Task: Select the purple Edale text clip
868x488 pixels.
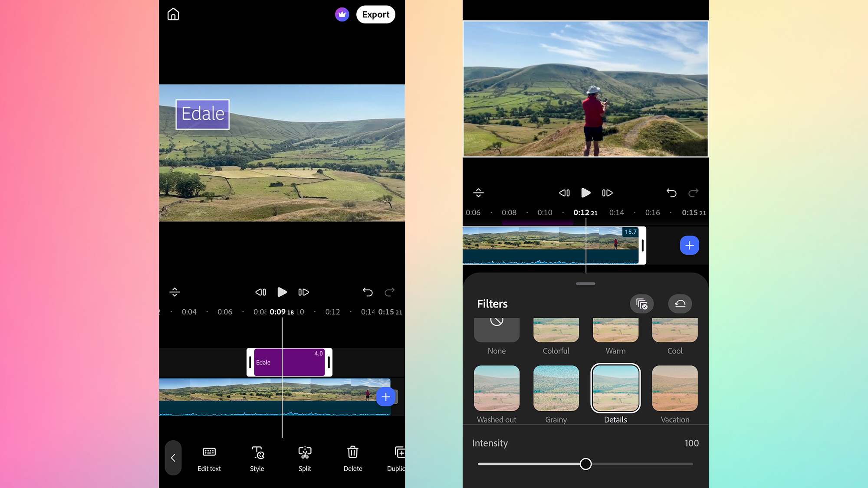Action: pyautogui.click(x=289, y=362)
